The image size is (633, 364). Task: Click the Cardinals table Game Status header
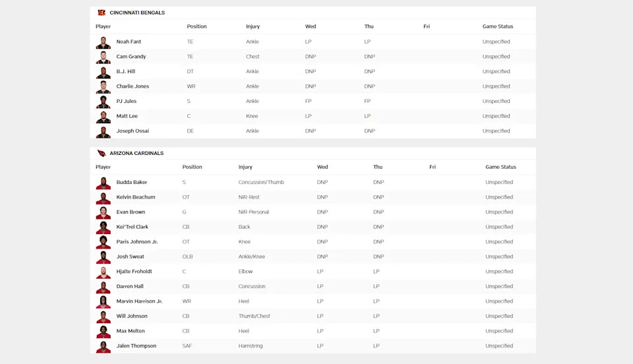click(x=500, y=167)
